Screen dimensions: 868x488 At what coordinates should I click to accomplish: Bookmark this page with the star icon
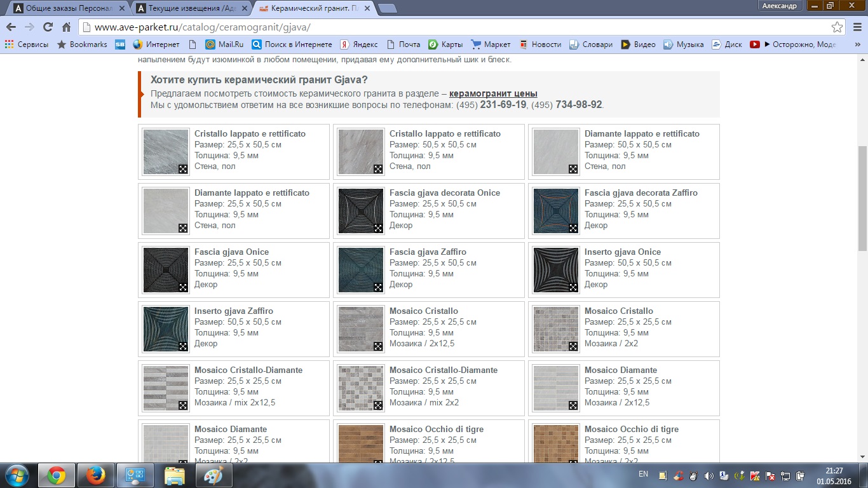tap(837, 27)
